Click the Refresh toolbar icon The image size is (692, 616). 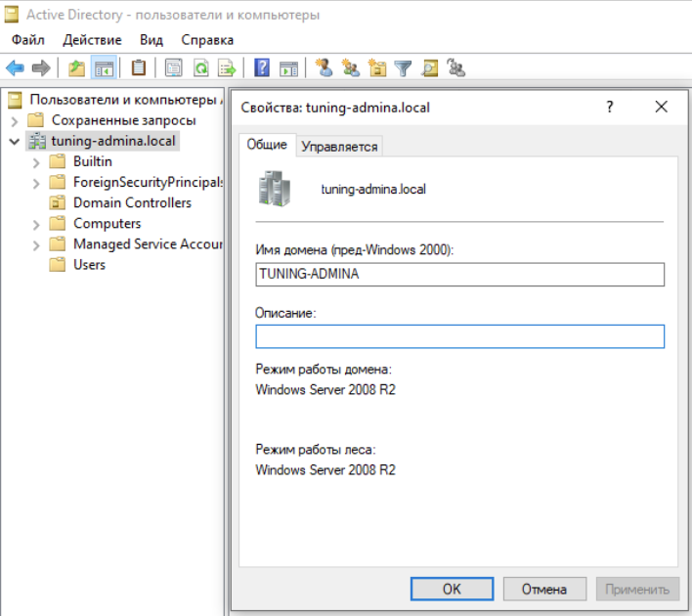[200, 68]
